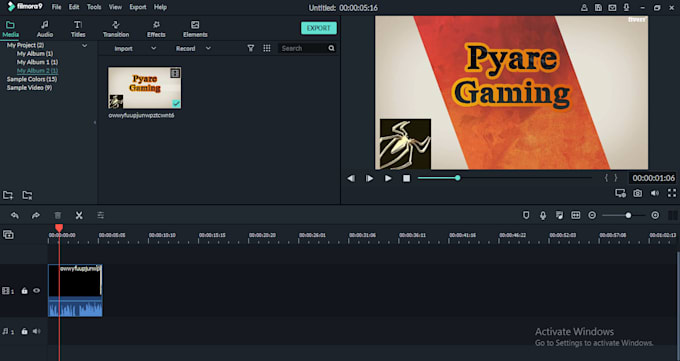The image size is (680, 361).
Task: Open the Record dropdown arrow
Action: [x=208, y=48]
